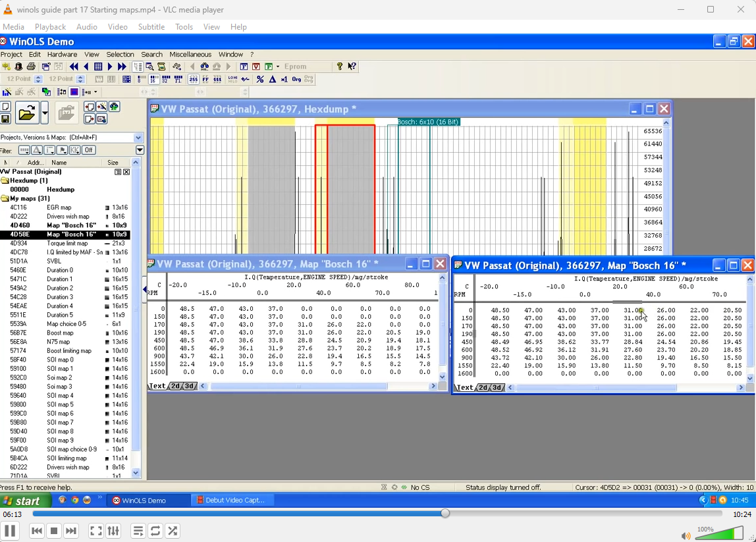Click the import wizard wand icon

pos(101,107)
